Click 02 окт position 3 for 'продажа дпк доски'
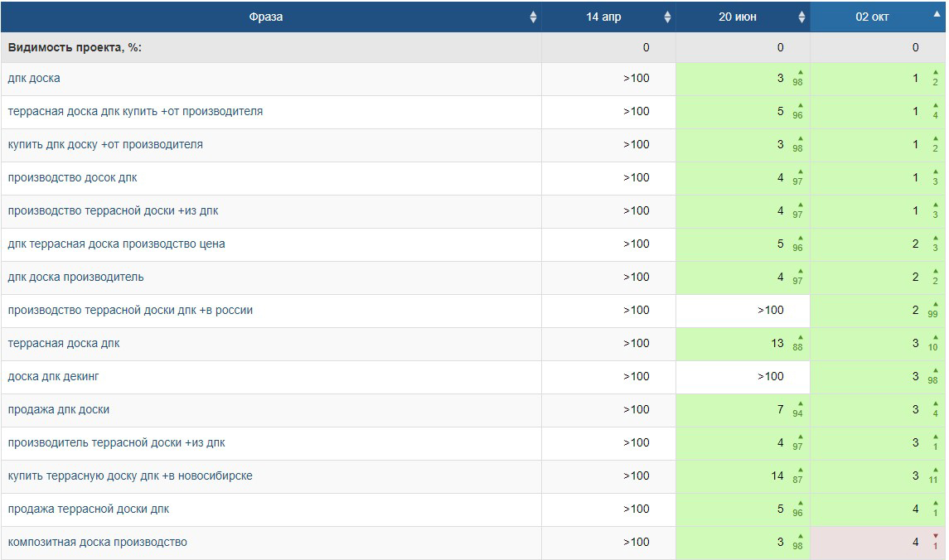This screenshot has width=949, height=560. point(915,409)
